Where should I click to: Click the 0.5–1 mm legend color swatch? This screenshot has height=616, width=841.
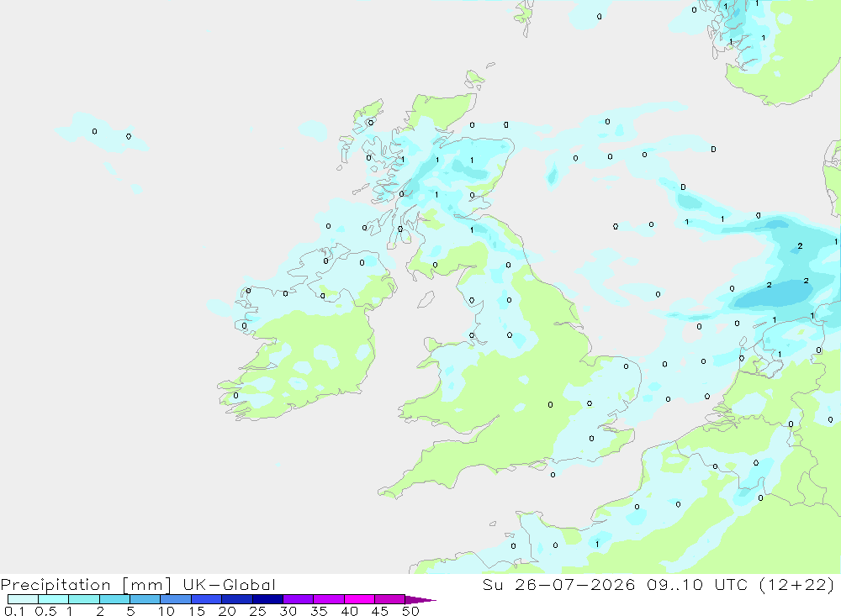pyautogui.click(x=54, y=599)
